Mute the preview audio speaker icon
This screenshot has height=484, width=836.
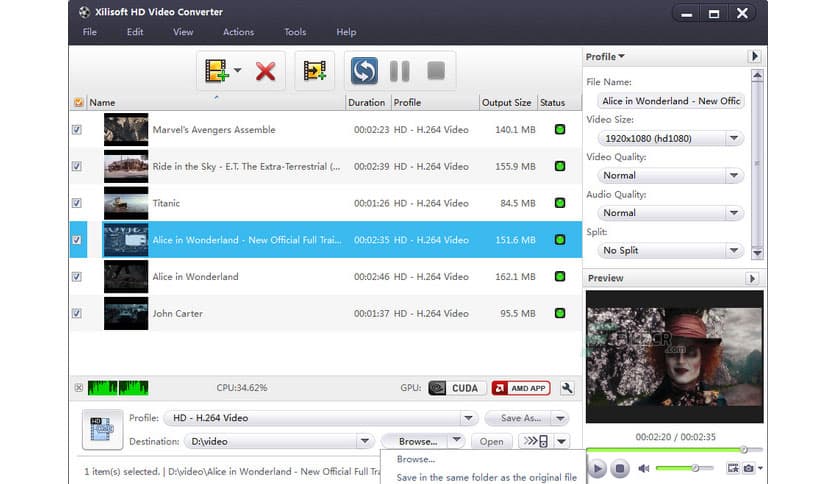[644, 469]
